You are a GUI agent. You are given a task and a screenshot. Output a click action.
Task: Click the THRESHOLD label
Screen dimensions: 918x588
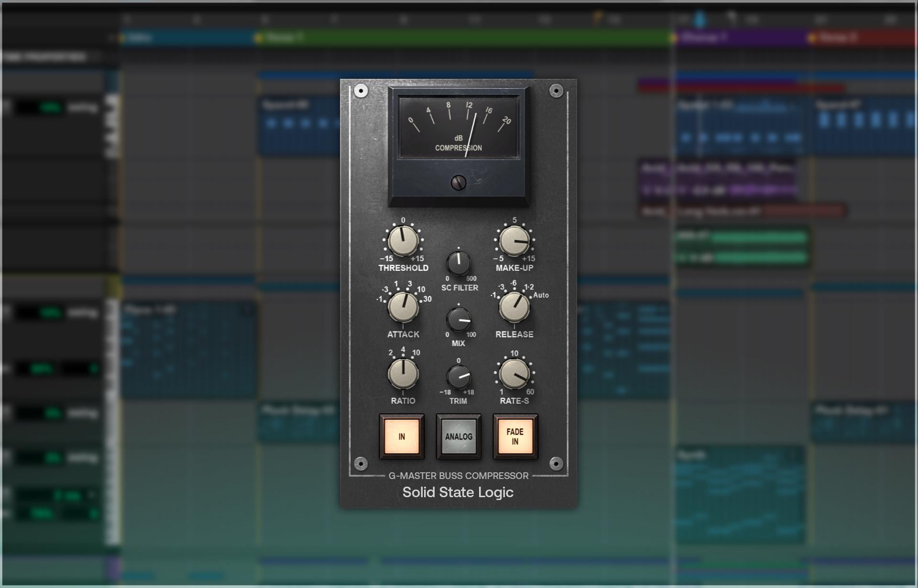point(404,268)
